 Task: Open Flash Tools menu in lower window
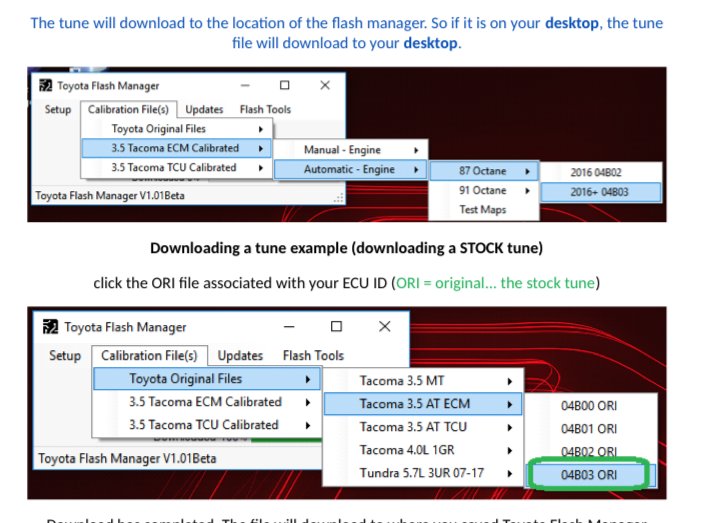tap(313, 355)
